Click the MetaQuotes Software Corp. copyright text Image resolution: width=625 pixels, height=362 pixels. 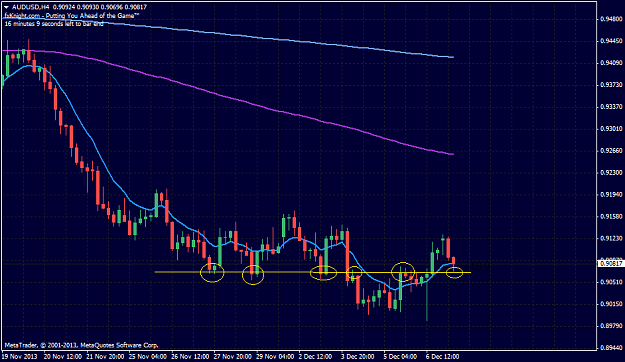81,345
